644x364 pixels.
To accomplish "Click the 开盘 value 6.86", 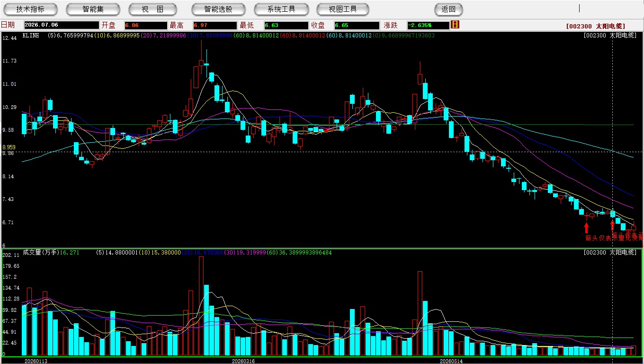I will click(x=146, y=25).
